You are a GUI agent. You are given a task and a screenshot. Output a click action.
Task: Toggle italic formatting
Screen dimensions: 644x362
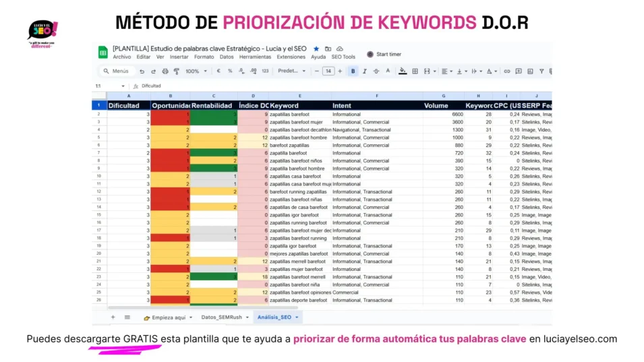coord(364,71)
